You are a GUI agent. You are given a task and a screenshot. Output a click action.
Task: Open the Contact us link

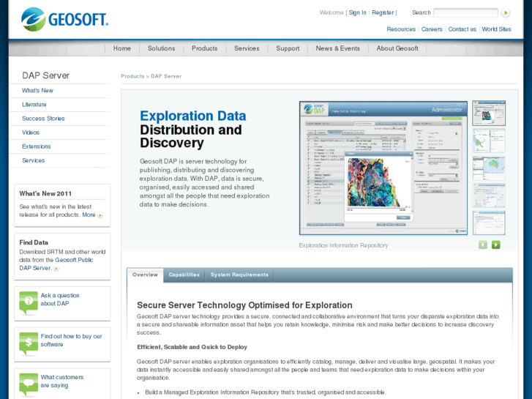[x=462, y=29]
